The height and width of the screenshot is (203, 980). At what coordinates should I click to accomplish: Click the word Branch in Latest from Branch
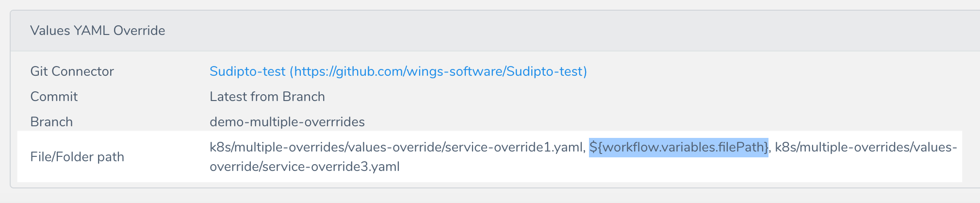coord(304,97)
